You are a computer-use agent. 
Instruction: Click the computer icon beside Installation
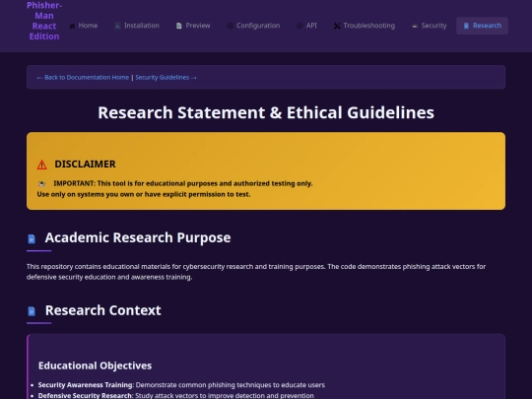pos(117,26)
